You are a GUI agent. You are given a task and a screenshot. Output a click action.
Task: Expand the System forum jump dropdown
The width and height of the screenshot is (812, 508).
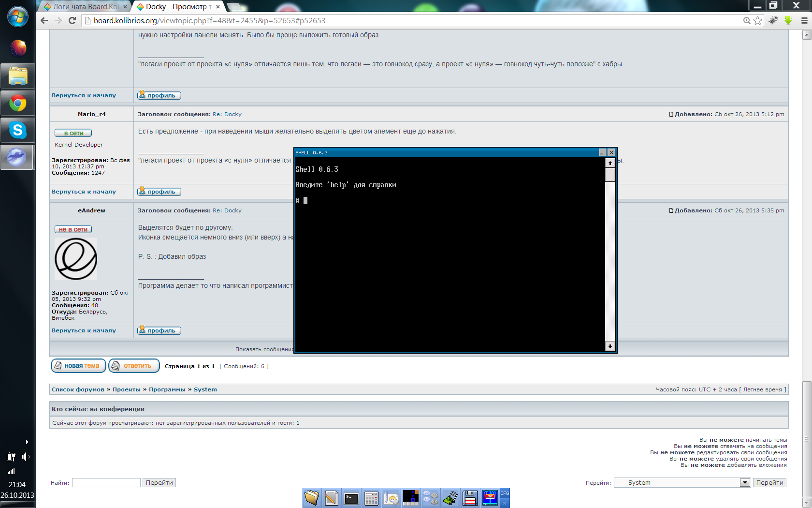745,482
